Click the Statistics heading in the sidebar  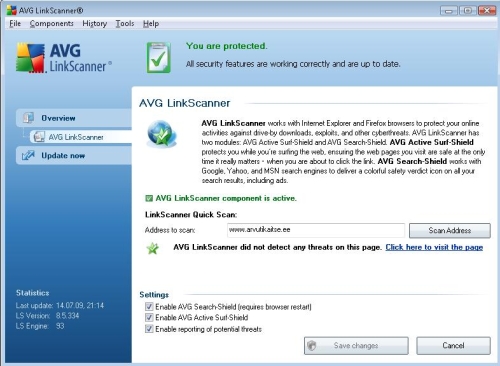[32, 293]
